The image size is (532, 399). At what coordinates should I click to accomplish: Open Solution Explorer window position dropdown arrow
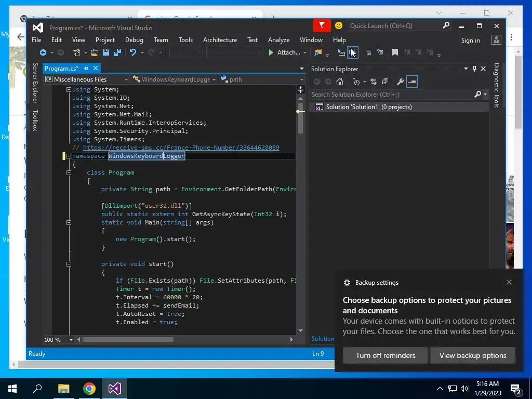[x=466, y=69]
